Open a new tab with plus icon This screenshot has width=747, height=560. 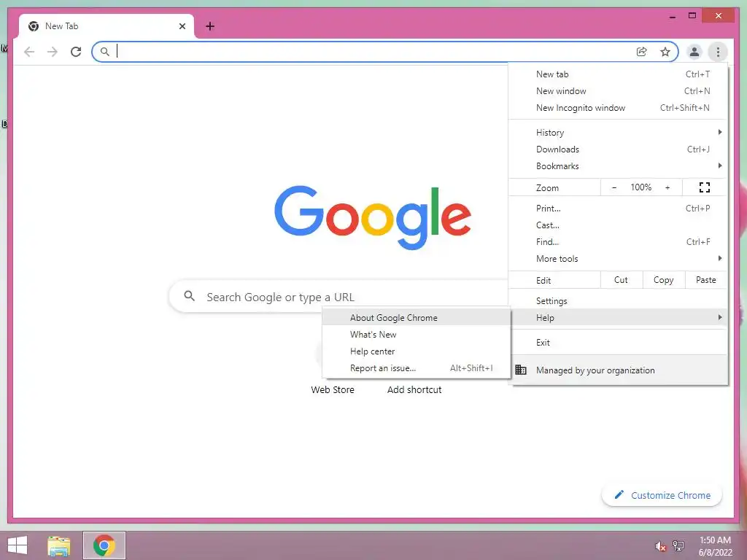click(x=210, y=26)
